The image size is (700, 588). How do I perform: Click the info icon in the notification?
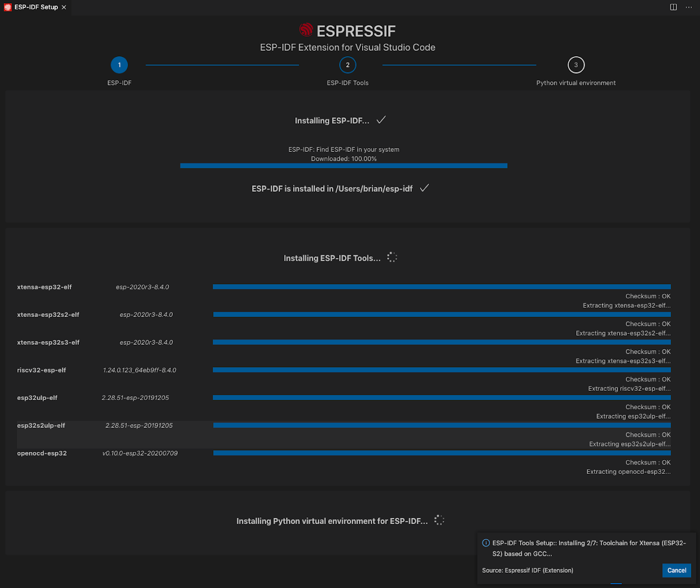click(486, 543)
